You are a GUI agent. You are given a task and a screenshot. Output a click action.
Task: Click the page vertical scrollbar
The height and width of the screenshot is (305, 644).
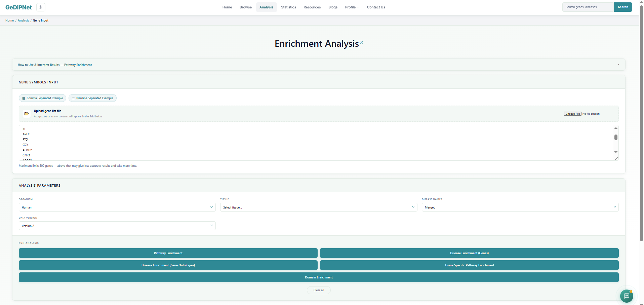(641, 123)
